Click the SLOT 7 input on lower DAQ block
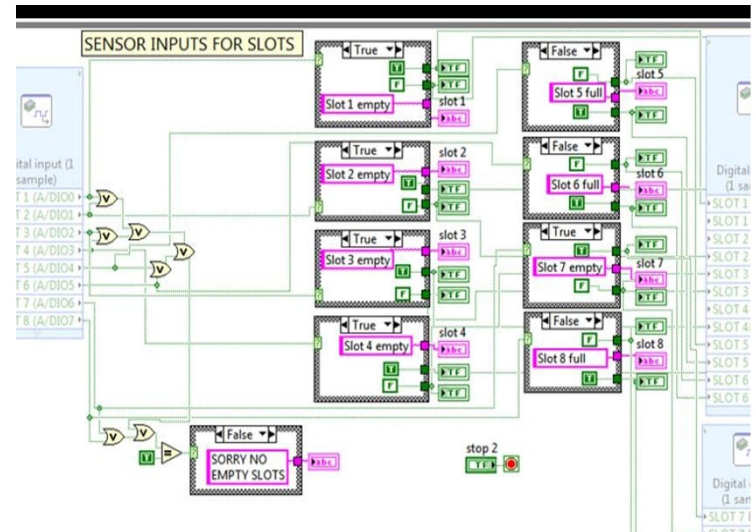The width and height of the screenshot is (756, 532). 728,517
